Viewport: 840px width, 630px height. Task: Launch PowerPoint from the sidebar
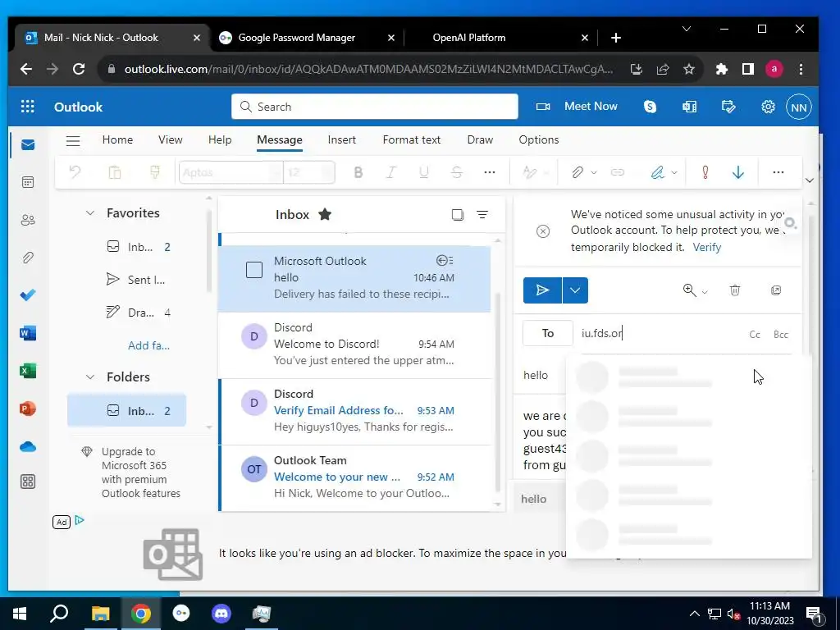click(x=28, y=409)
